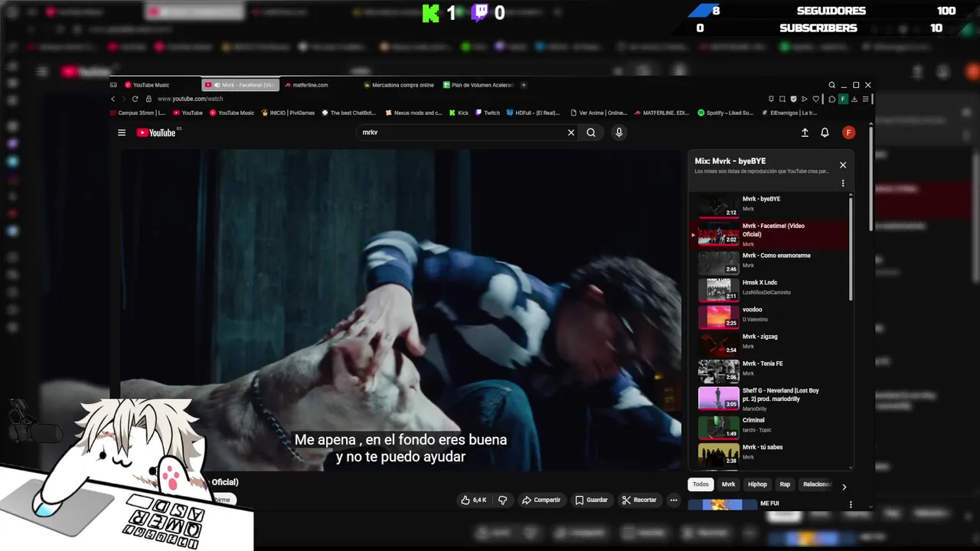Dislike the video with thumbs-down

pos(502,500)
